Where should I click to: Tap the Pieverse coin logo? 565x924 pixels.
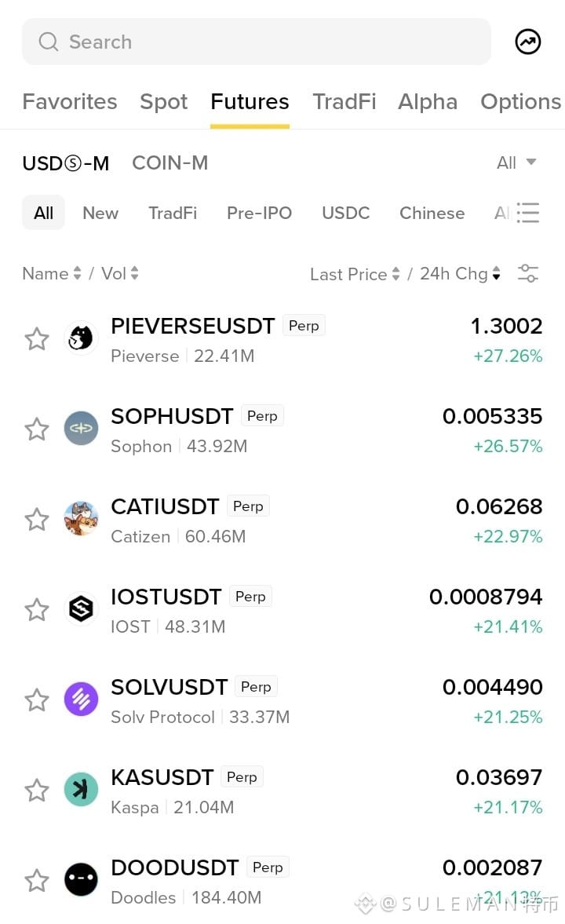tap(81, 338)
